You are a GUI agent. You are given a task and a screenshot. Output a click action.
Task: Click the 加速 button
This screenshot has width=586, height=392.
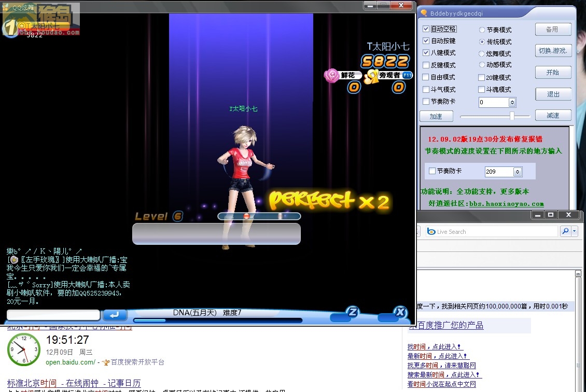[436, 116]
